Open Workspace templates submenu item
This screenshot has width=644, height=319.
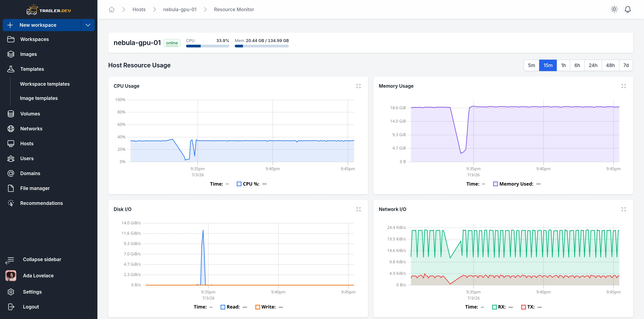(45, 84)
